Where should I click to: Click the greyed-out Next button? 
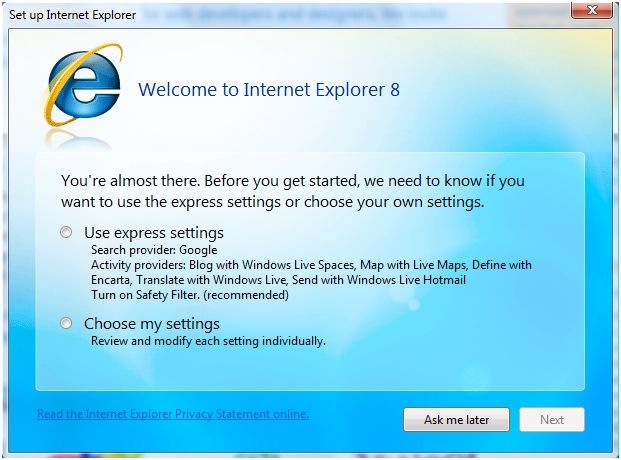point(552,420)
